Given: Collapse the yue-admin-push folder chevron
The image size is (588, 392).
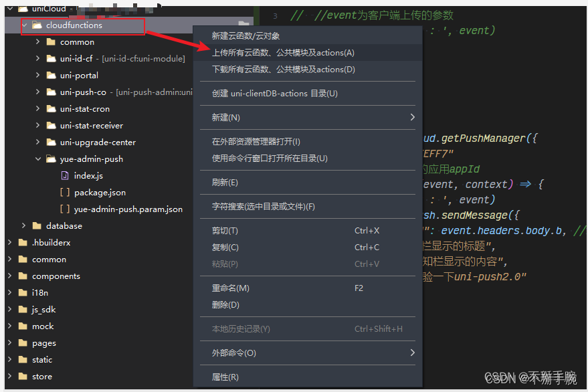Looking at the screenshot, I should (x=38, y=159).
